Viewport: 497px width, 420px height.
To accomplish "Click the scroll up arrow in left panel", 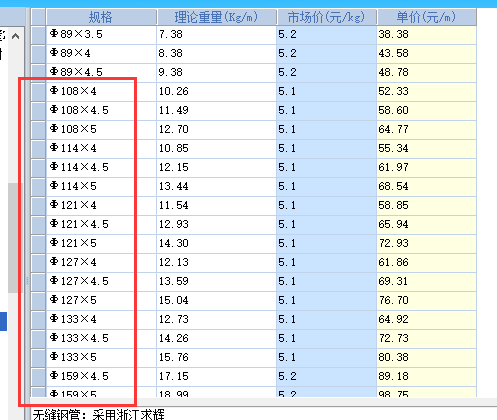I will tap(15, 36).
